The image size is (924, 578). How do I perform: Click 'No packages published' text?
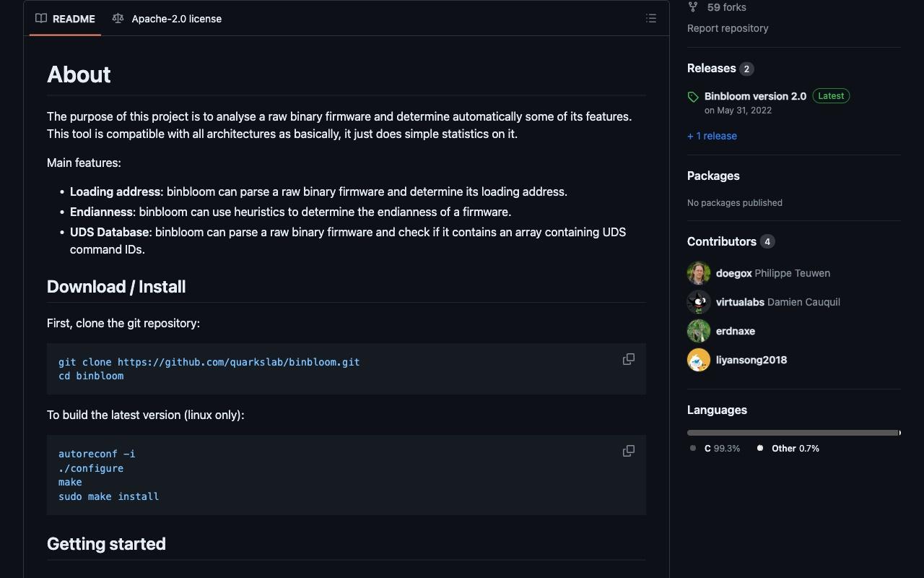pyautogui.click(x=735, y=203)
